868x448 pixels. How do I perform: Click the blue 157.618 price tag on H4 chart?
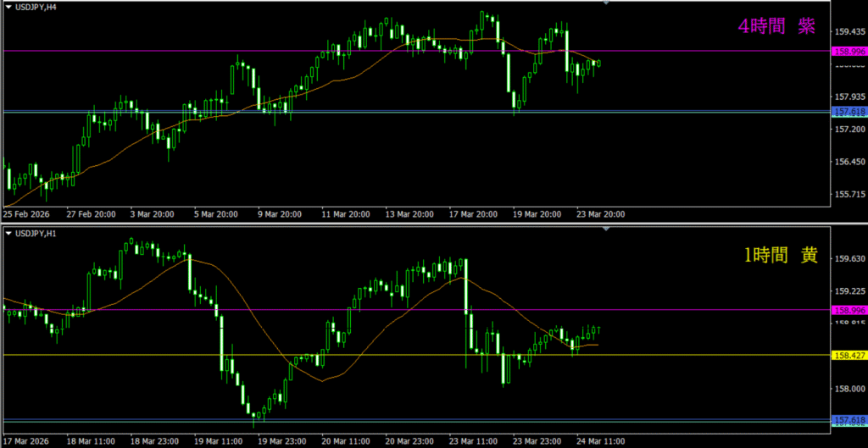849,112
